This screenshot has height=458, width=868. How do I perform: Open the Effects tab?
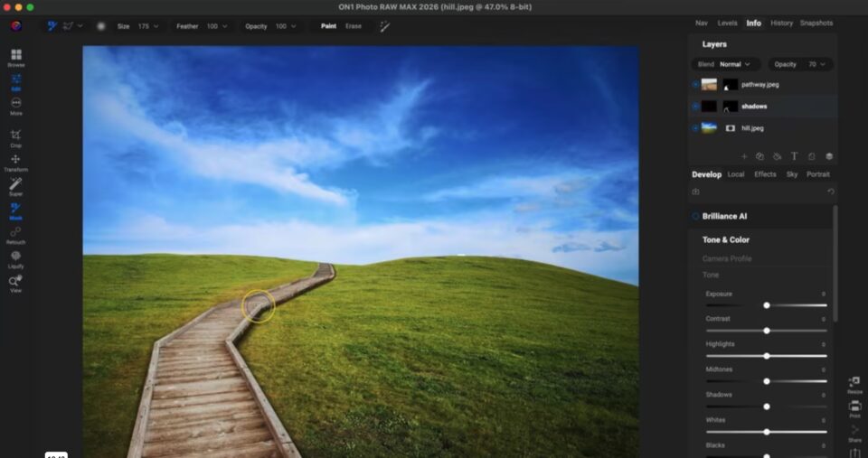pos(765,174)
